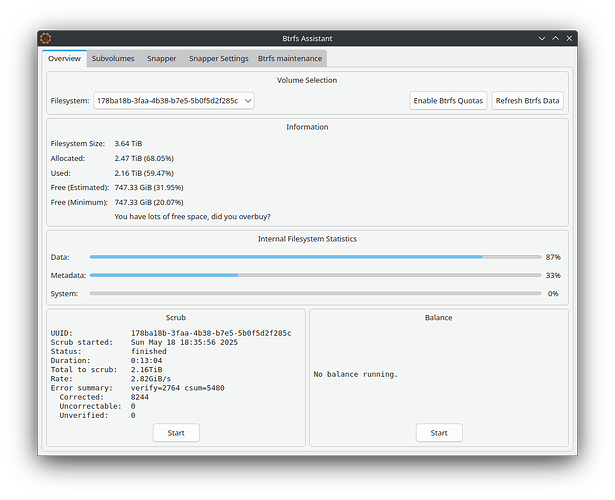615x500 pixels.
Task: Click the Free (Estimated) value 747.33 GiB (31.95%)
Action: coord(149,187)
